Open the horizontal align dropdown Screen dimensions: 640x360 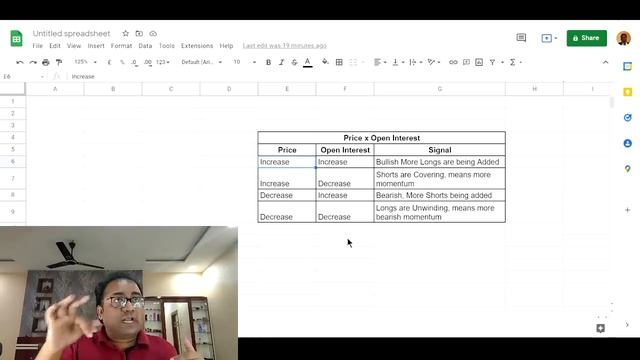tap(380, 62)
